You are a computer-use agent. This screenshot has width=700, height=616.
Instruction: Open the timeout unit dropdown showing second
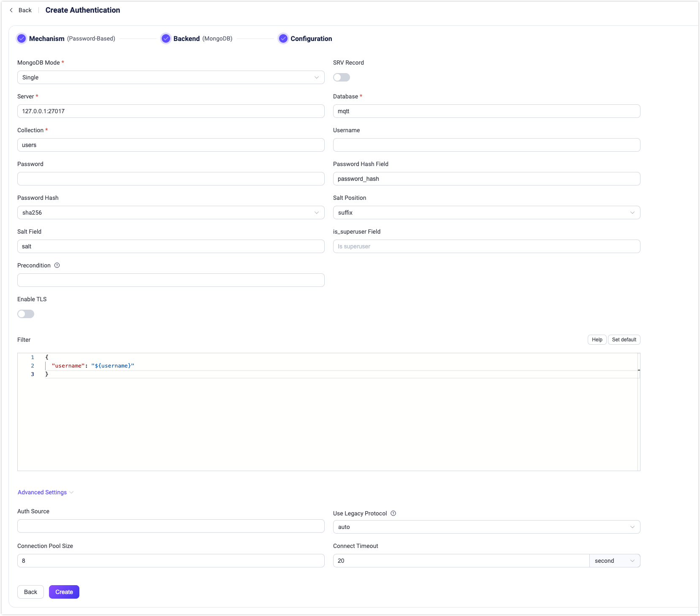point(615,561)
